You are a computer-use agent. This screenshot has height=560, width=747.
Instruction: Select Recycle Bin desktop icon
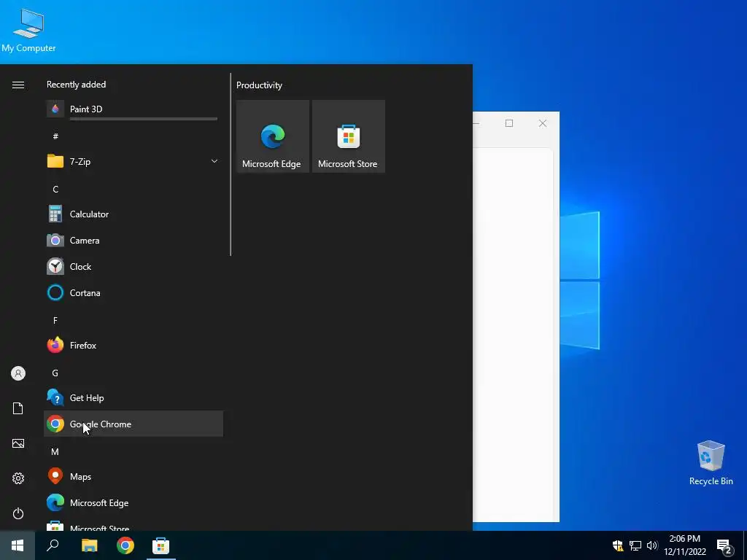(x=711, y=463)
